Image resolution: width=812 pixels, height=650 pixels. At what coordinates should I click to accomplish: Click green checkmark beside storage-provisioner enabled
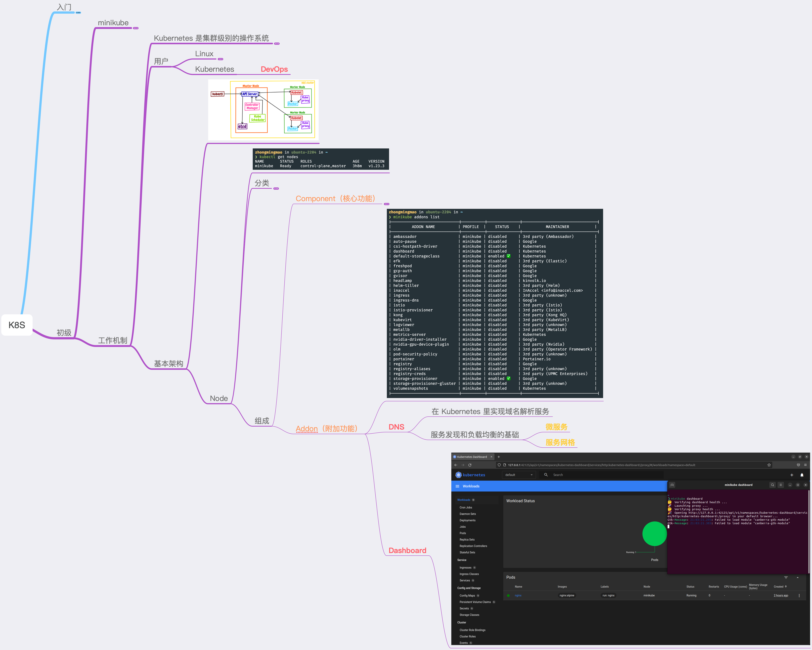[508, 379]
